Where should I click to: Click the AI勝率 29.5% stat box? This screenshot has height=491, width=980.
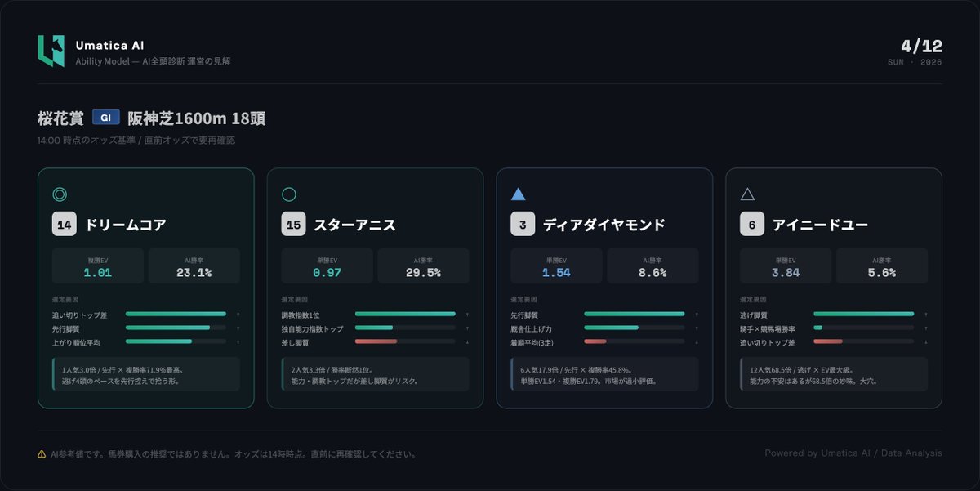pyautogui.click(x=423, y=266)
